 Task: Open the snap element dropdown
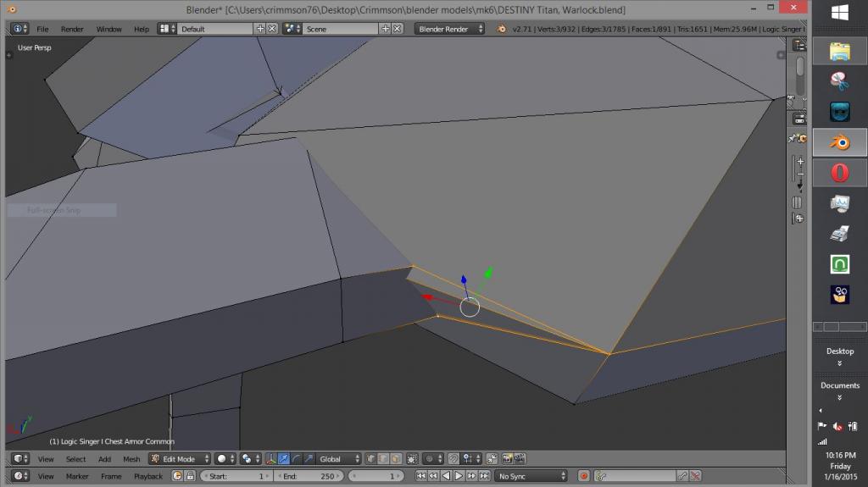(x=470, y=459)
